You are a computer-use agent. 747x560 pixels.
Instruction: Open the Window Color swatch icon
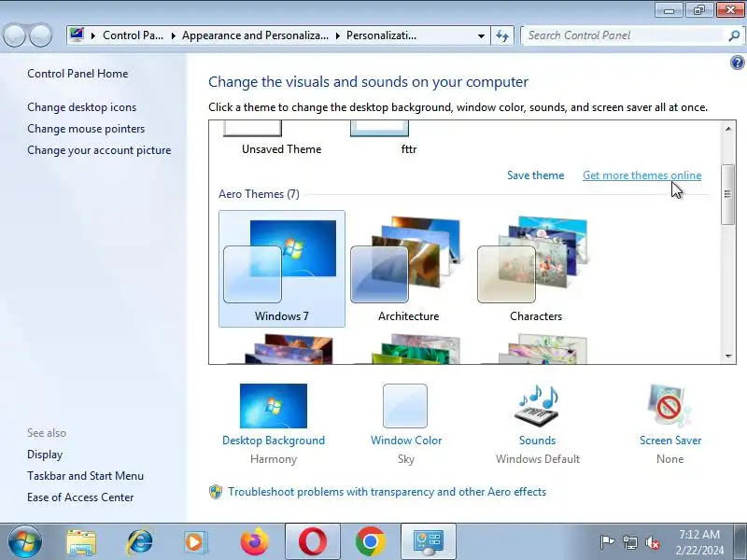pyautogui.click(x=405, y=406)
